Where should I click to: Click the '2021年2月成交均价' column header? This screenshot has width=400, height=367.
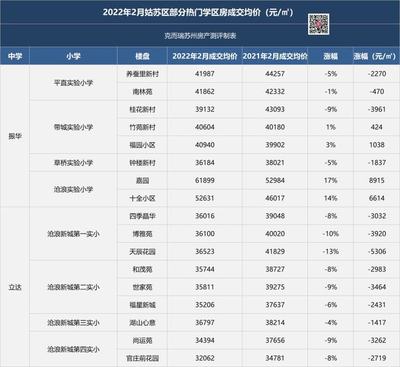point(275,56)
